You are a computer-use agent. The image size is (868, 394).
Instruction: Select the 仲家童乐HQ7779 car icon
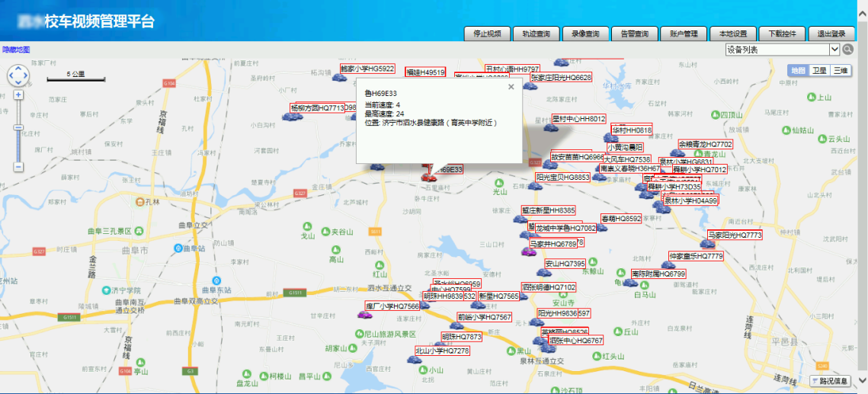(x=668, y=265)
